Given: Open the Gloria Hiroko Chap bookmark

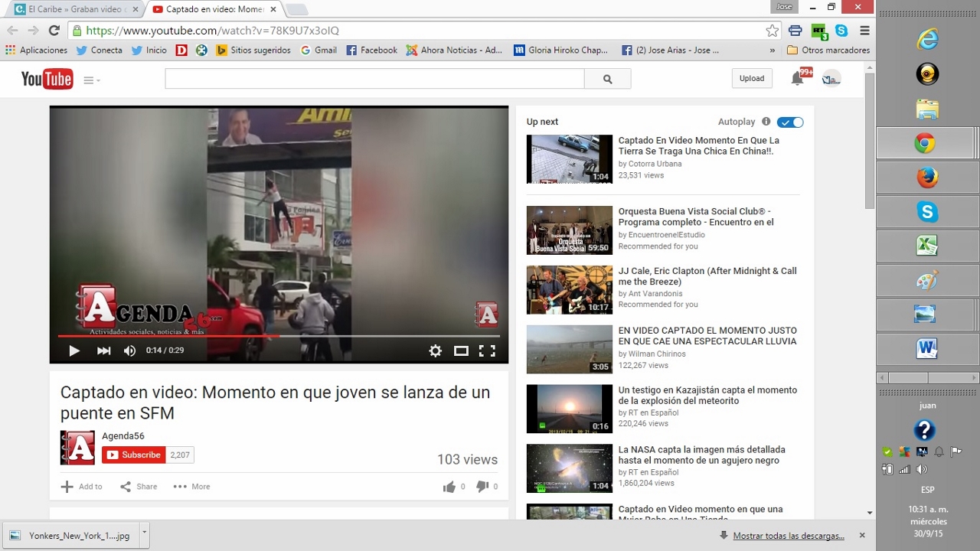Looking at the screenshot, I should point(560,50).
